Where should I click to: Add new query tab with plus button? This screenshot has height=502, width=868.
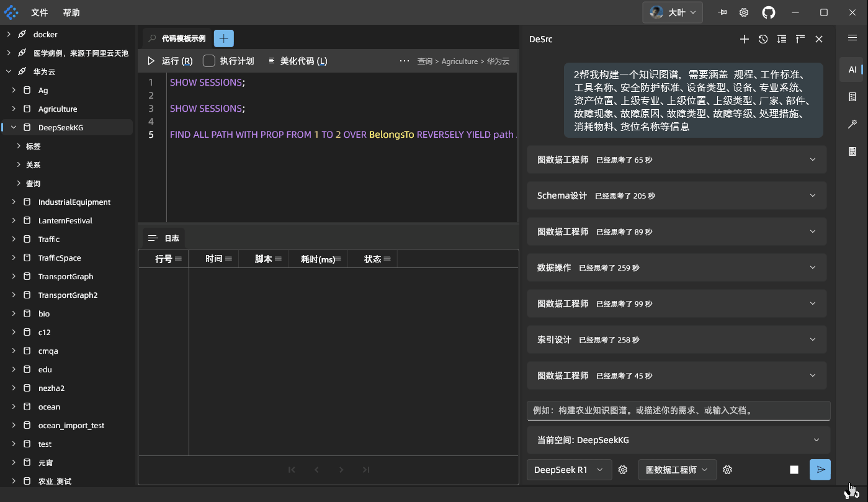[x=224, y=38]
